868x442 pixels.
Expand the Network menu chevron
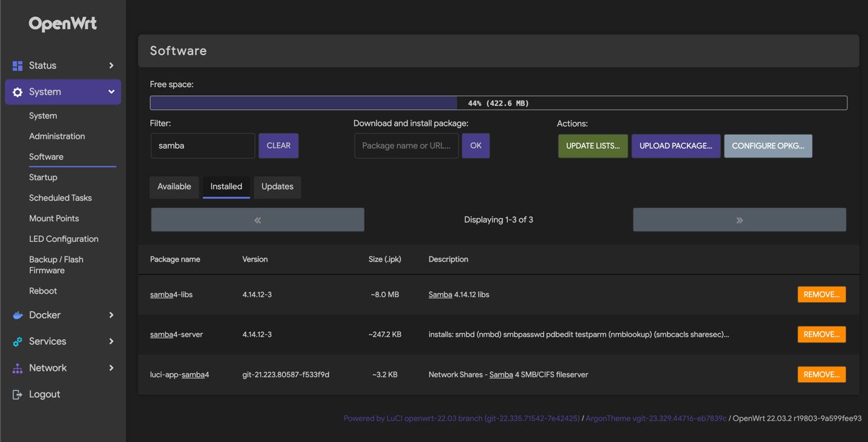[111, 368]
